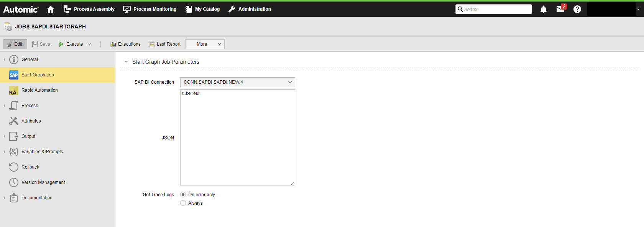Click the search magnifier icon

[460, 9]
